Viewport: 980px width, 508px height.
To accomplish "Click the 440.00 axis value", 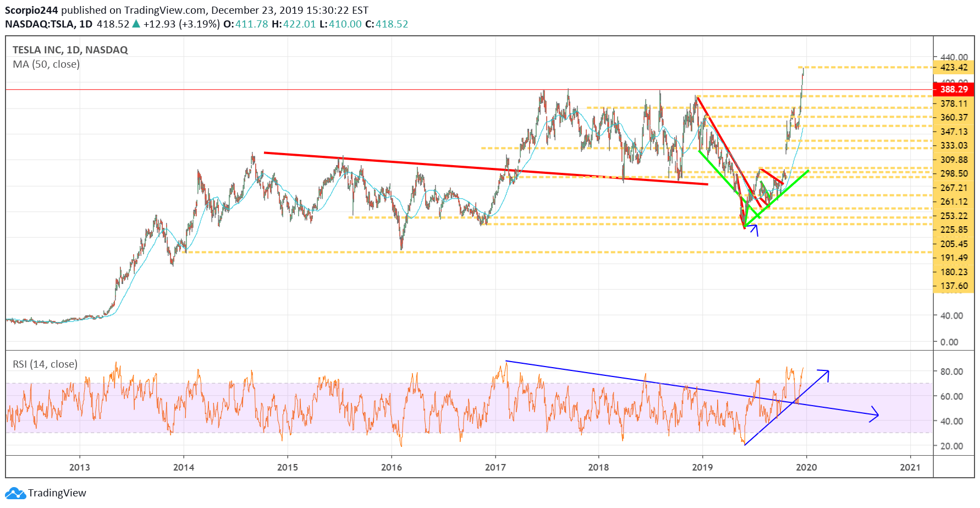I will pos(954,57).
